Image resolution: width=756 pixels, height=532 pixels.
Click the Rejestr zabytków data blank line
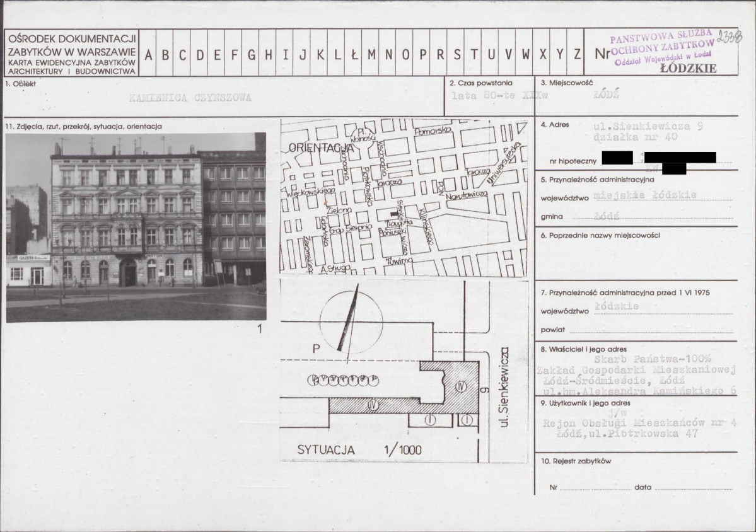tap(694, 489)
